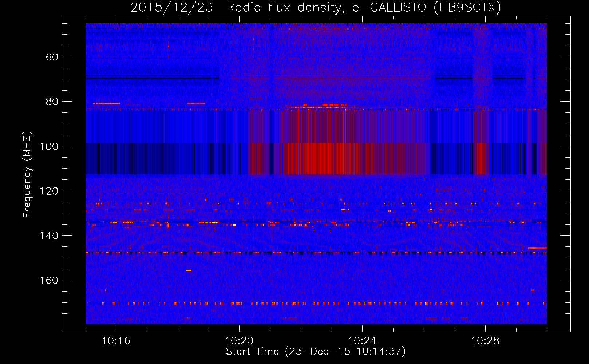Click the 140 frequency tick label
The height and width of the screenshot is (364, 589).
49,236
